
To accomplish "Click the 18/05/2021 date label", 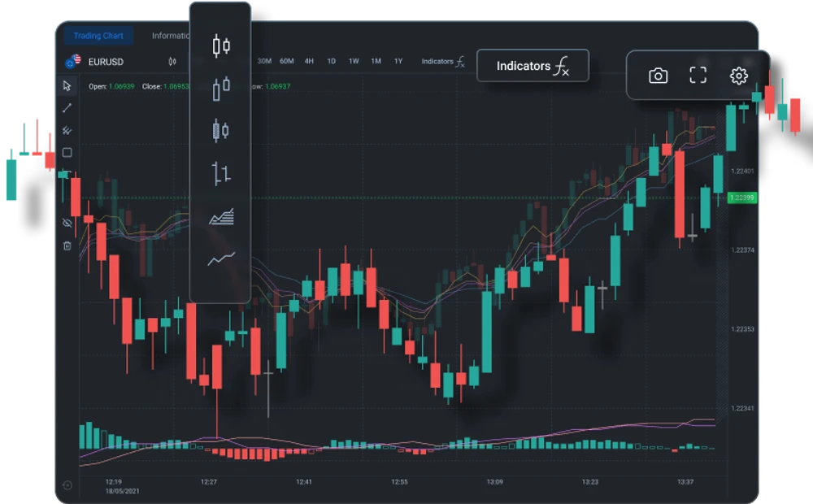I will [123, 491].
